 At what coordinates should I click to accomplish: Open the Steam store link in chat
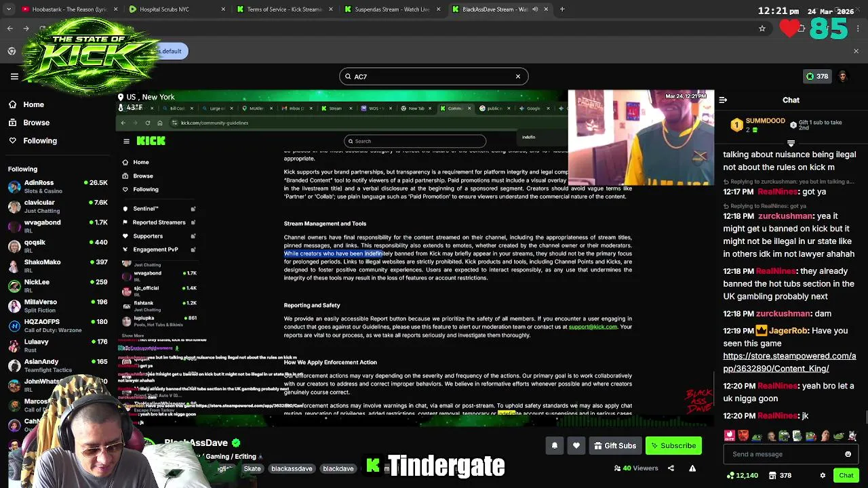pyautogui.click(x=789, y=362)
